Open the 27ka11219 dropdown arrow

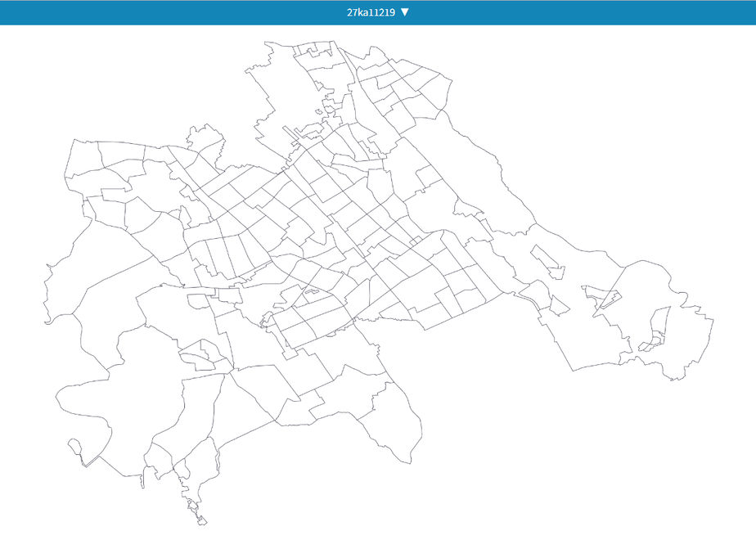[x=405, y=12]
